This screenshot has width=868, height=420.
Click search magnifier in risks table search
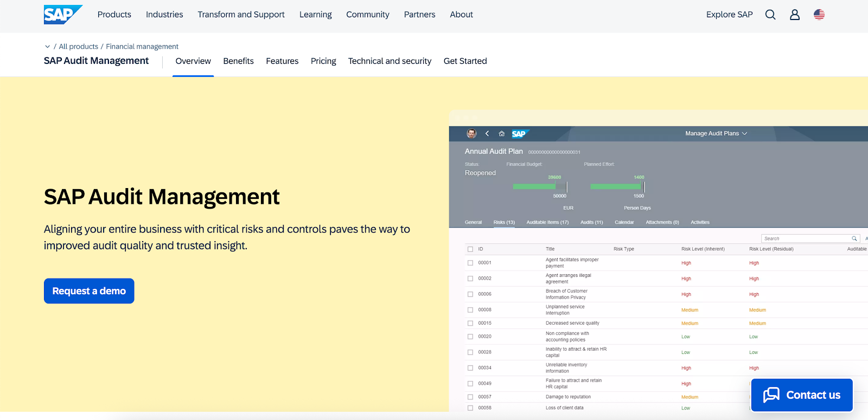(854, 238)
